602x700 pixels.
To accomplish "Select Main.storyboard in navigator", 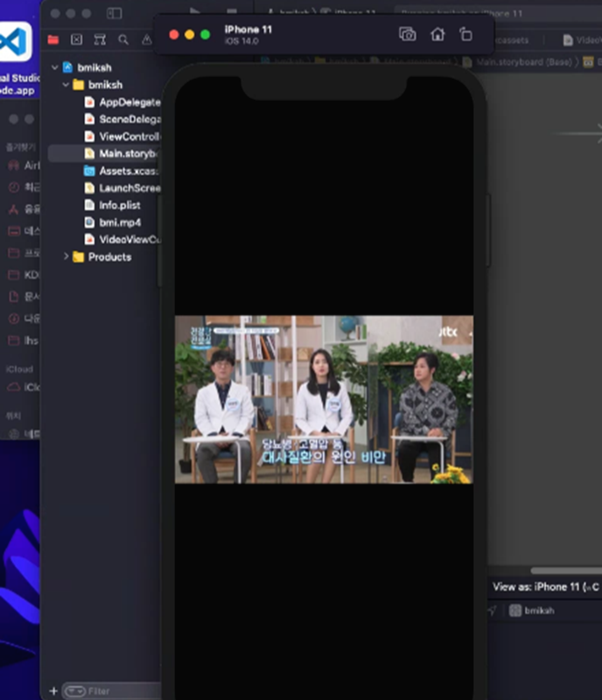I will [104, 154].
